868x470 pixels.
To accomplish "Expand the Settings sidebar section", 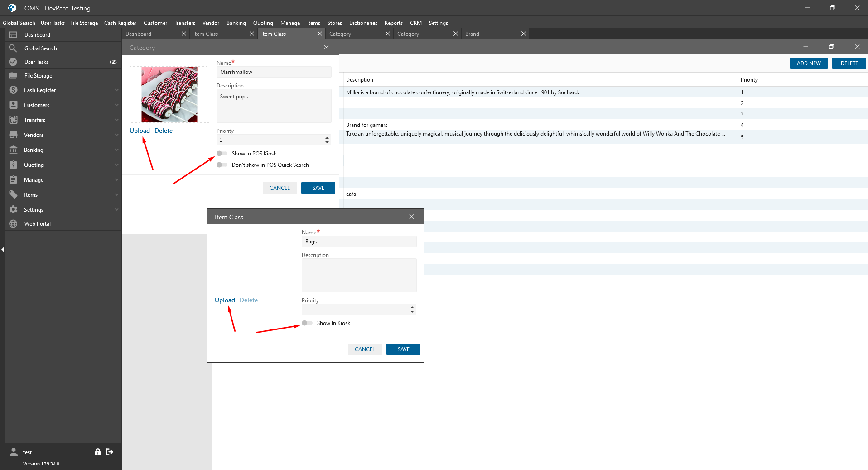I will [116, 210].
